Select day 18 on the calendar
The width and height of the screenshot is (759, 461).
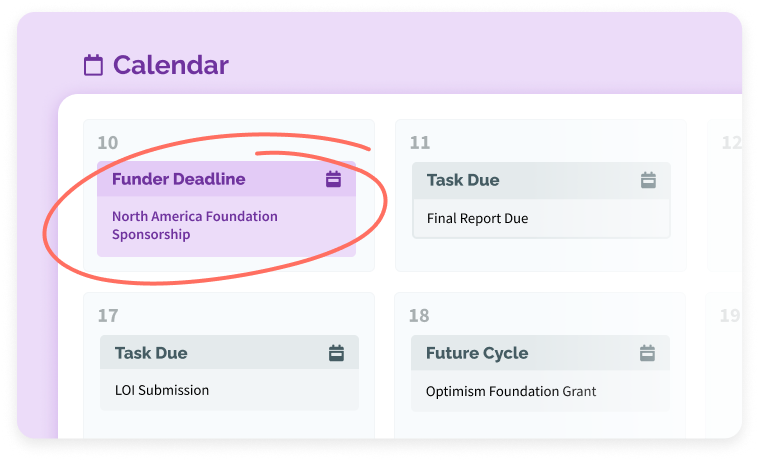pyautogui.click(x=419, y=316)
